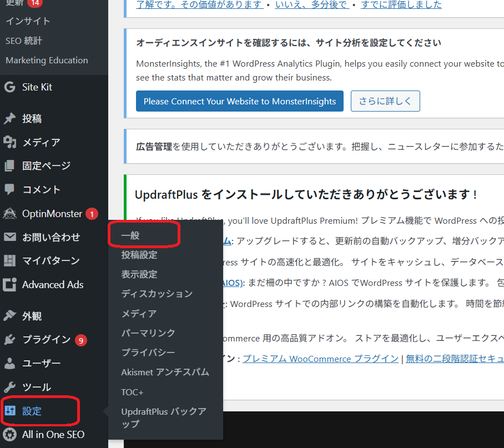
Task: Click the pushpin icon beside 投稿
Action: coord(9,119)
